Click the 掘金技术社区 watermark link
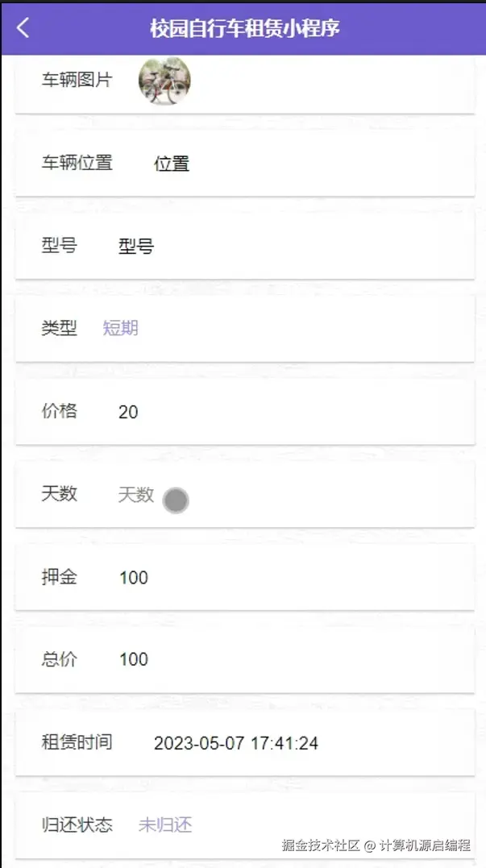486x868 pixels. (320, 845)
